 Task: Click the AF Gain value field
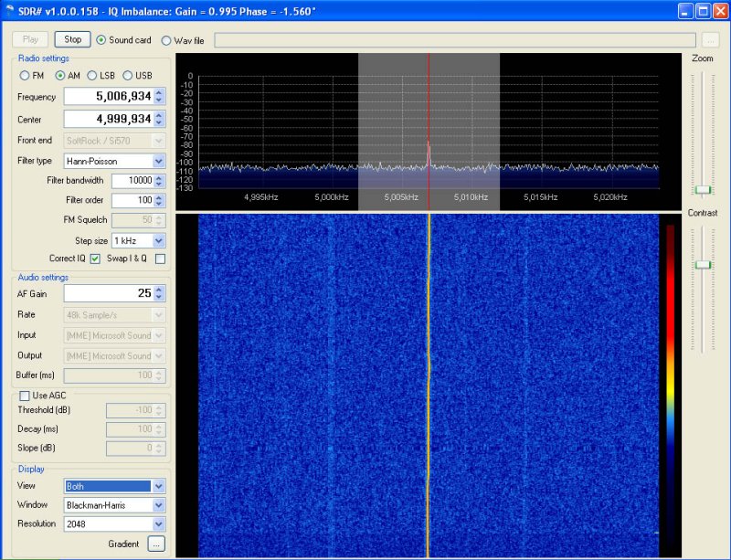(x=109, y=293)
